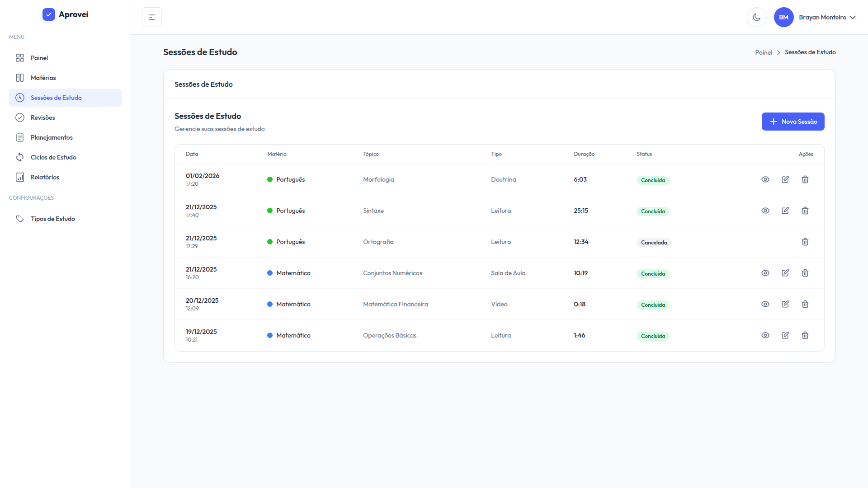This screenshot has width=868, height=488.
Task: Click the Nova Sessão button
Action: (x=793, y=122)
